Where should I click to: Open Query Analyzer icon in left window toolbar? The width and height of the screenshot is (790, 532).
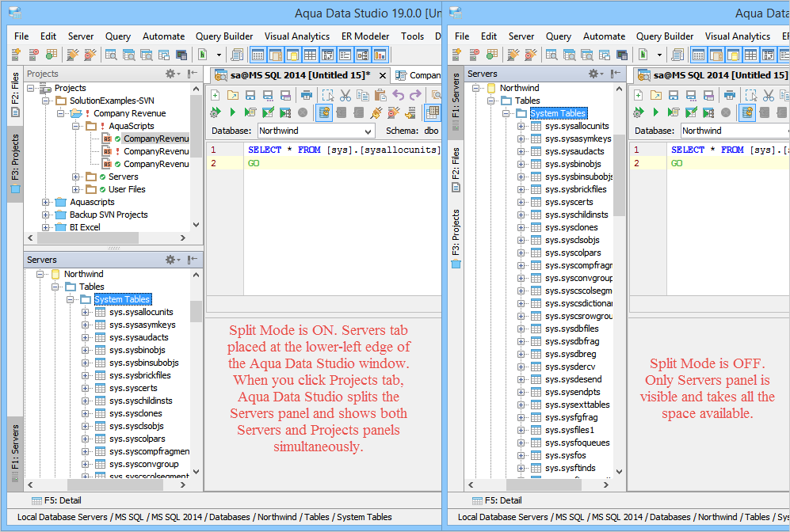[111, 55]
